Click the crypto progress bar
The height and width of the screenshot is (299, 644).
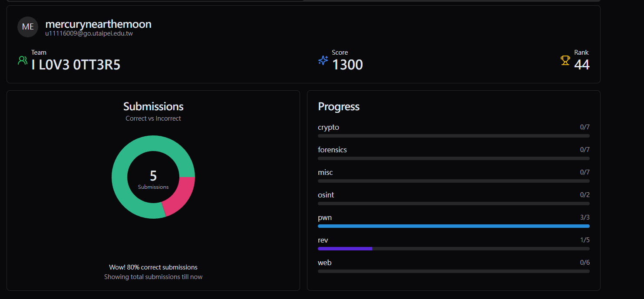(453, 136)
